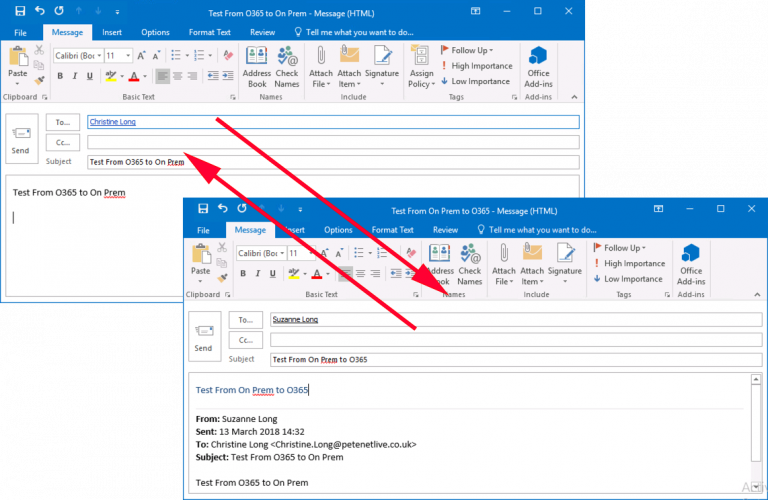The width and height of the screenshot is (768, 500).
Task: Open Follow Up menu in front window
Action: [x=620, y=248]
